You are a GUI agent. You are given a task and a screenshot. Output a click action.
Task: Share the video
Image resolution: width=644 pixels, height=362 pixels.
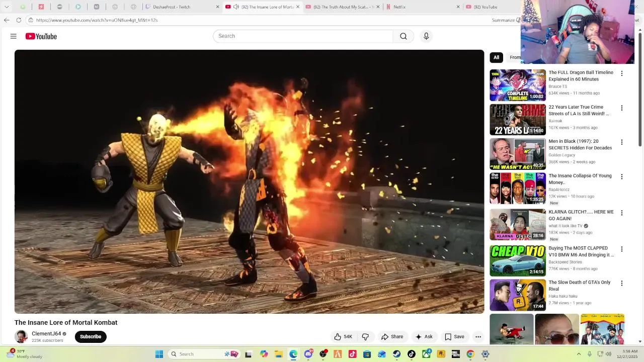click(392, 337)
